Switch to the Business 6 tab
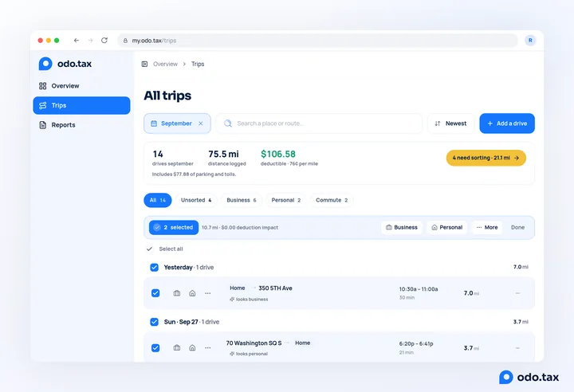This screenshot has height=392, width=574. pyautogui.click(x=242, y=200)
